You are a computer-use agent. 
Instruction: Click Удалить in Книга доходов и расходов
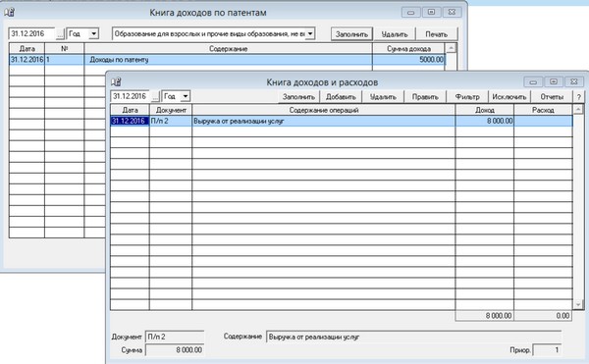pos(383,97)
